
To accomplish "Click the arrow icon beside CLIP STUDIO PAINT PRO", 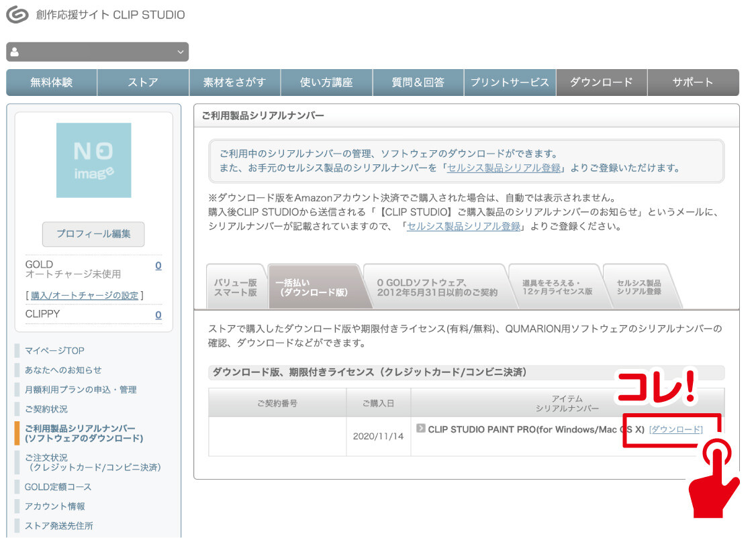I will pos(421,428).
